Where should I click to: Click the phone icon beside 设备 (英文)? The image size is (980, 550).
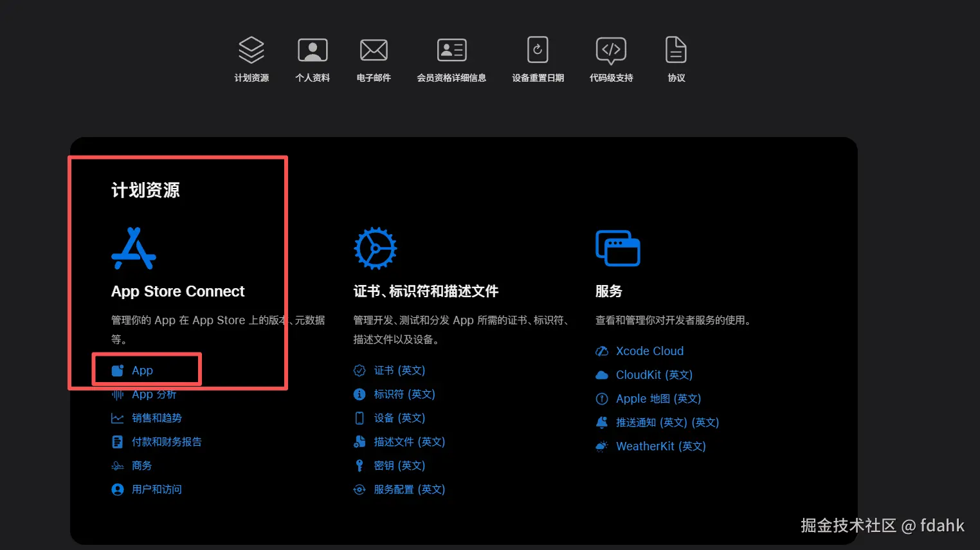pyautogui.click(x=359, y=418)
